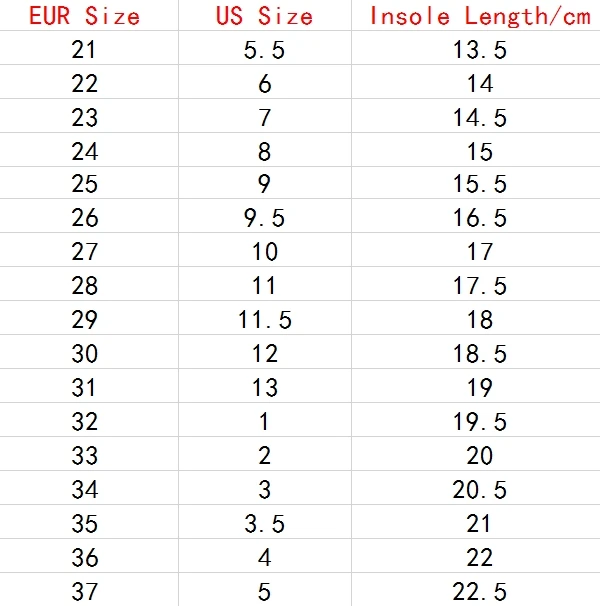Select US size 5.5 cell
Image resolution: width=600 pixels, height=606 pixels.
tap(265, 48)
